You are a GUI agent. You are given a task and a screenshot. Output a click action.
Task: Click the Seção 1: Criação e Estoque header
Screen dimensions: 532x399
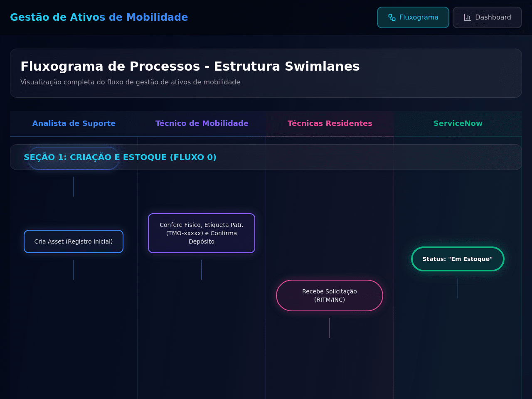click(266, 157)
